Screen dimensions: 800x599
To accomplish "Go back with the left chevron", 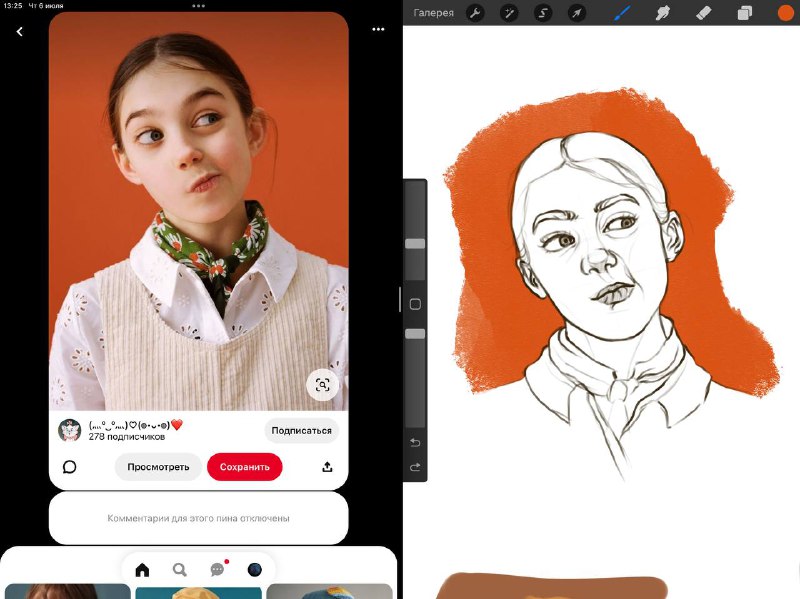I will (19, 32).
